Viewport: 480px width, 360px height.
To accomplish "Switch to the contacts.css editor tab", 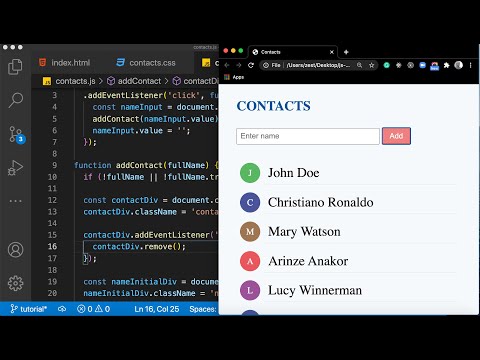I will 146,63.
